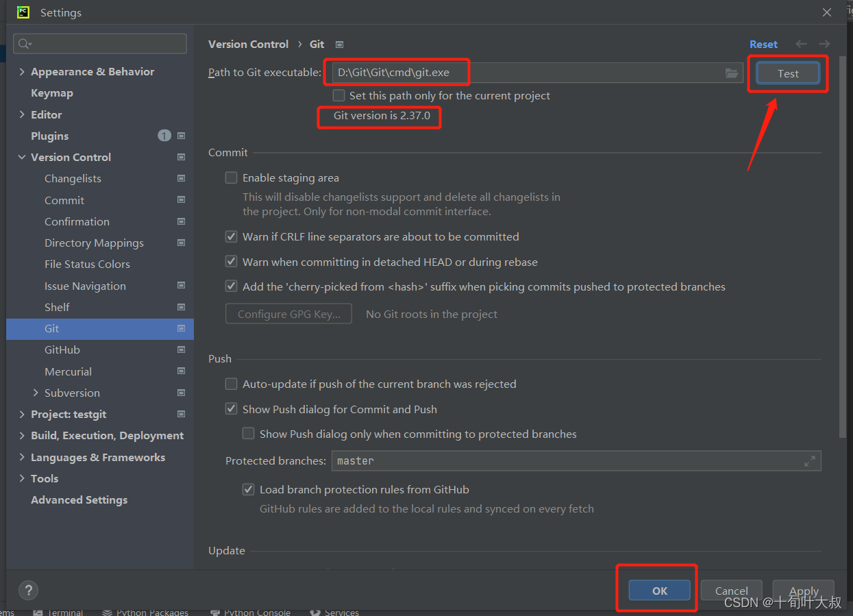Click the back arrow next to Reset

[801, 44]
